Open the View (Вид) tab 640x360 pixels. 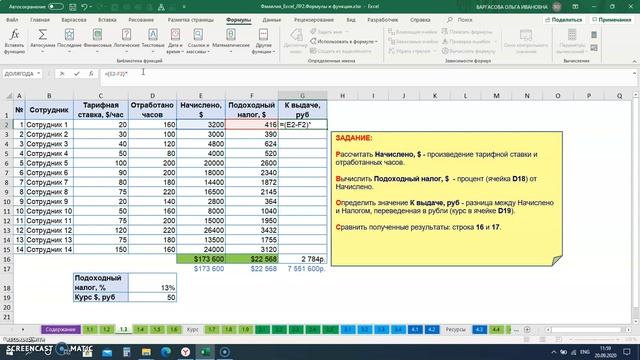351,20
